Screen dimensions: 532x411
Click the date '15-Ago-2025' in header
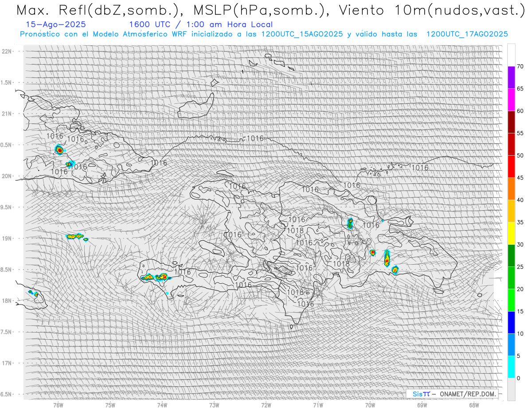(56, 24)
